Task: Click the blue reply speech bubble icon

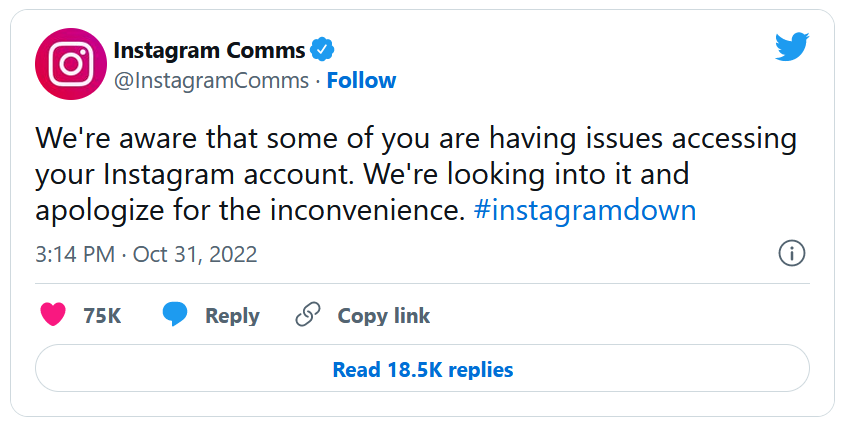Action: 176,315
